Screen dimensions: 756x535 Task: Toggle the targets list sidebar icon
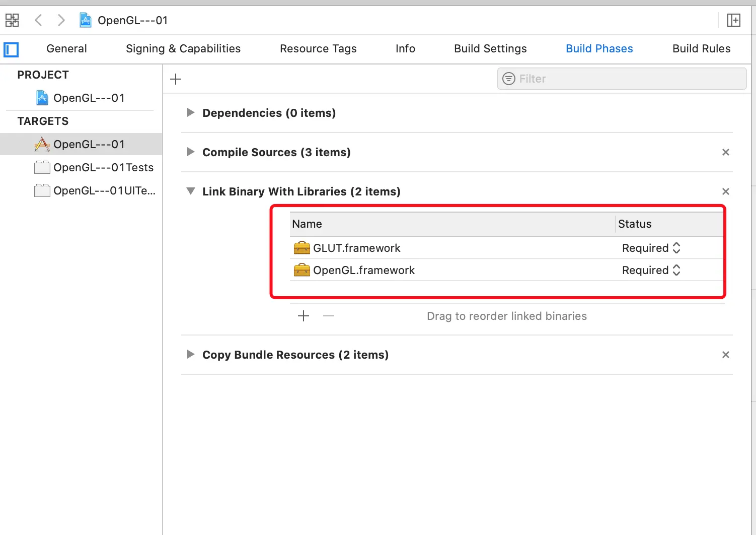(x=11, y=49)
